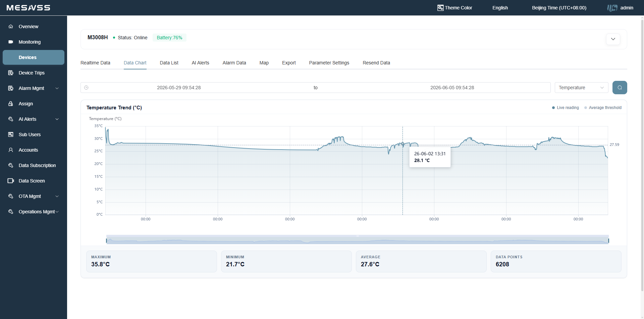The image size is (644, 319).
Task: Toggle the Live reading legend item
Action: click(566, 108)
